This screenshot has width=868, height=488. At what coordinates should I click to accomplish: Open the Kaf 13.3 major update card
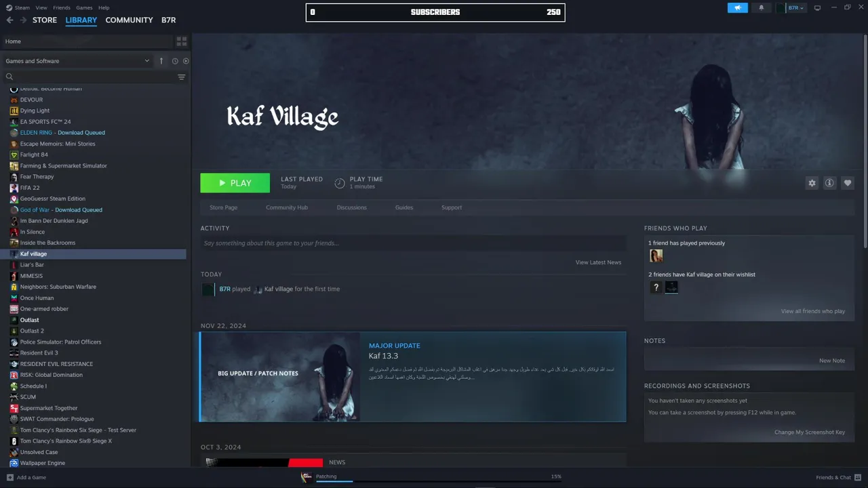(413, 377)
